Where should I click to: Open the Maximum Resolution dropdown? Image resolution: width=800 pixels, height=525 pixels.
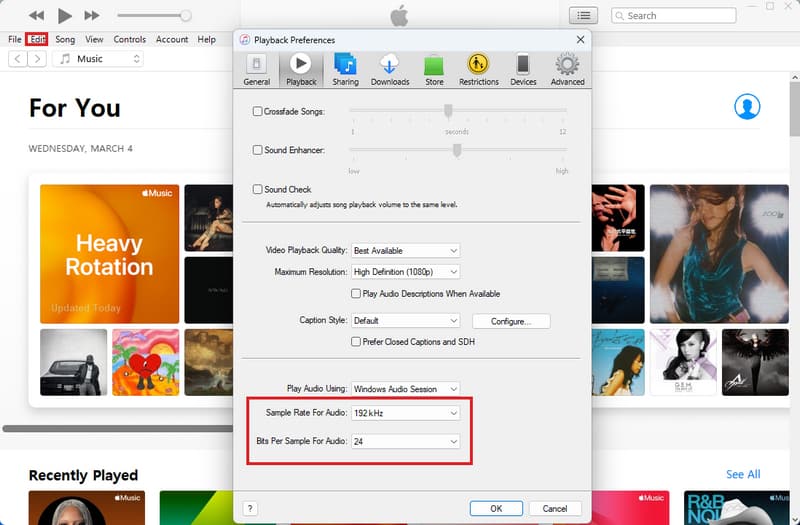click(406, 272)
